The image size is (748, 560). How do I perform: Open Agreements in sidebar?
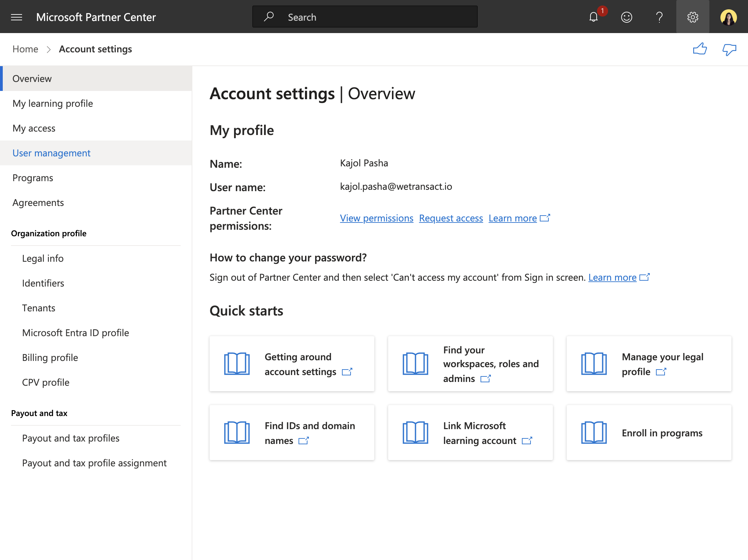96,203
